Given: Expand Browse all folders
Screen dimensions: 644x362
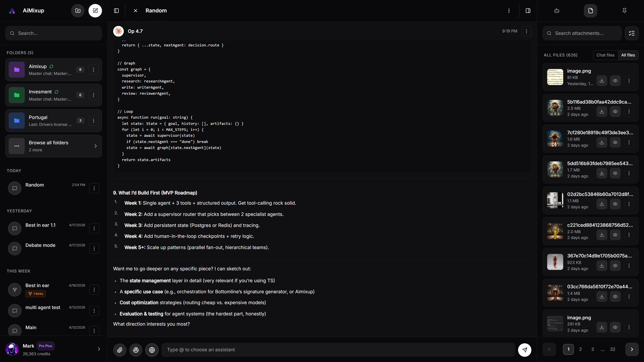Looking at the screenshot, I should (53, 146).
